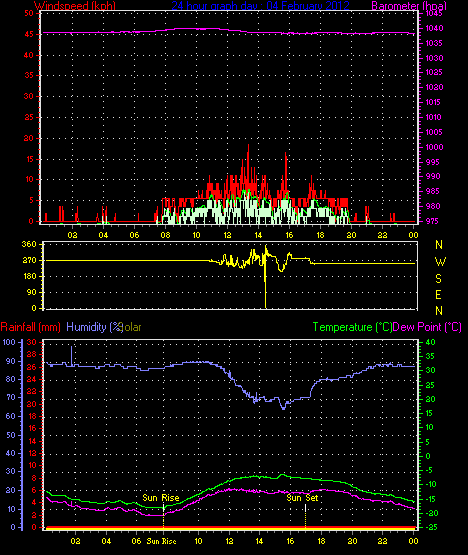This screenshot has height=555, width=468.
Task: Click the 'Sun Rise' label inside the lower graph
Action: [x=161, y=498]
